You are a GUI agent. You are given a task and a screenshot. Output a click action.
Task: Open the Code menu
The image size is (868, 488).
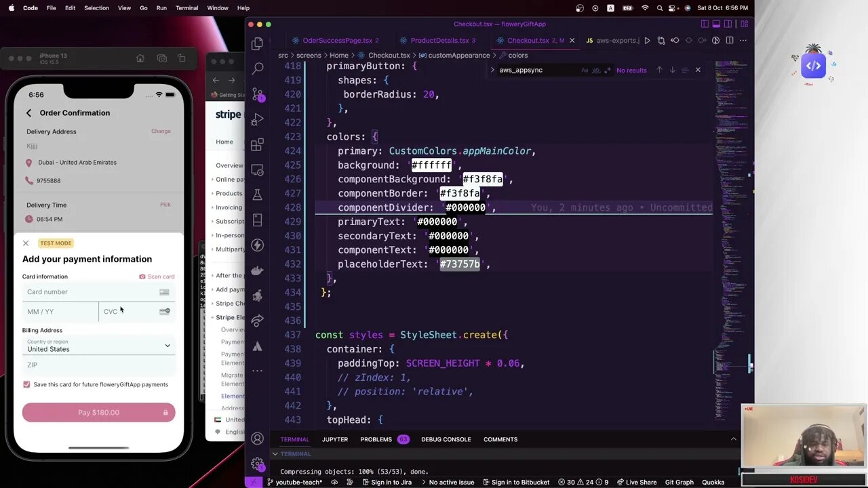coord(31,8)
